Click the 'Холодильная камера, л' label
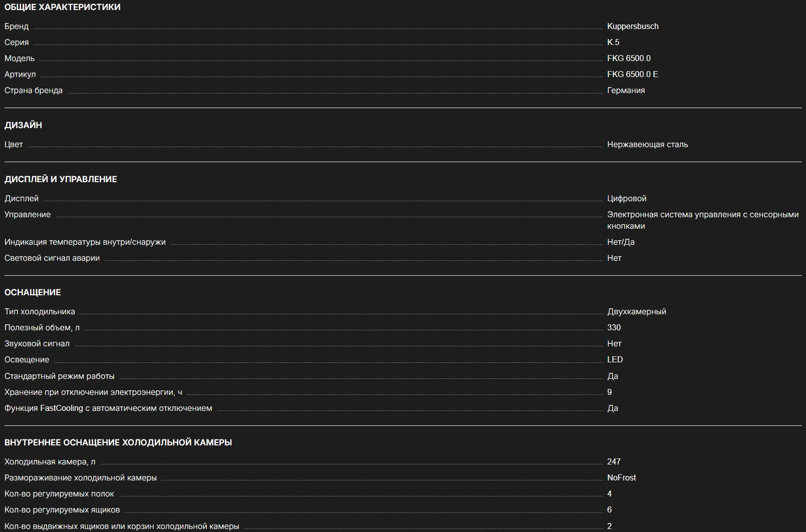Screen dimensions: 806x532 pos(50,461)
